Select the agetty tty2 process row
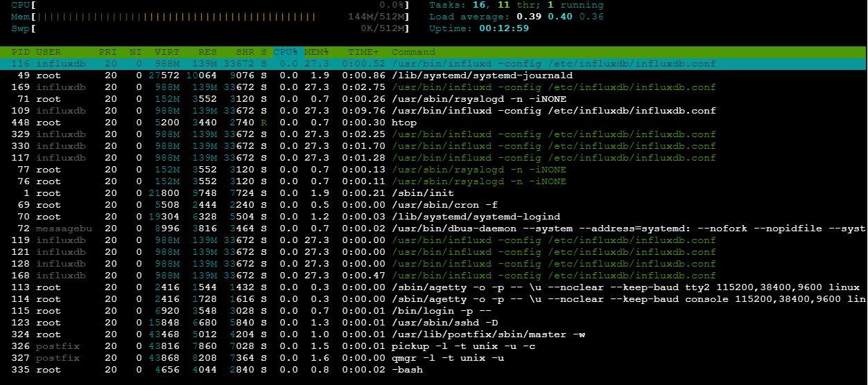Viewport: 868px width, 385px height. [433, 287]
